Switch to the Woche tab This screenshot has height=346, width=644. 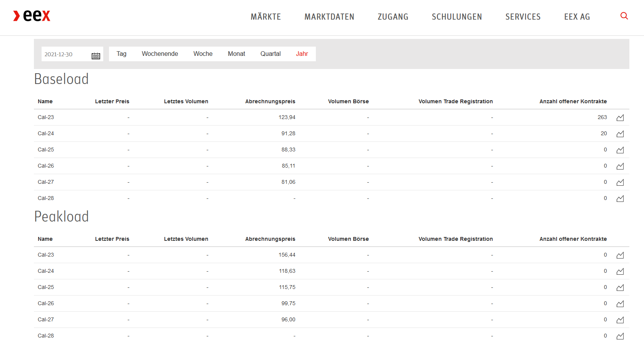tap(203, 54)
